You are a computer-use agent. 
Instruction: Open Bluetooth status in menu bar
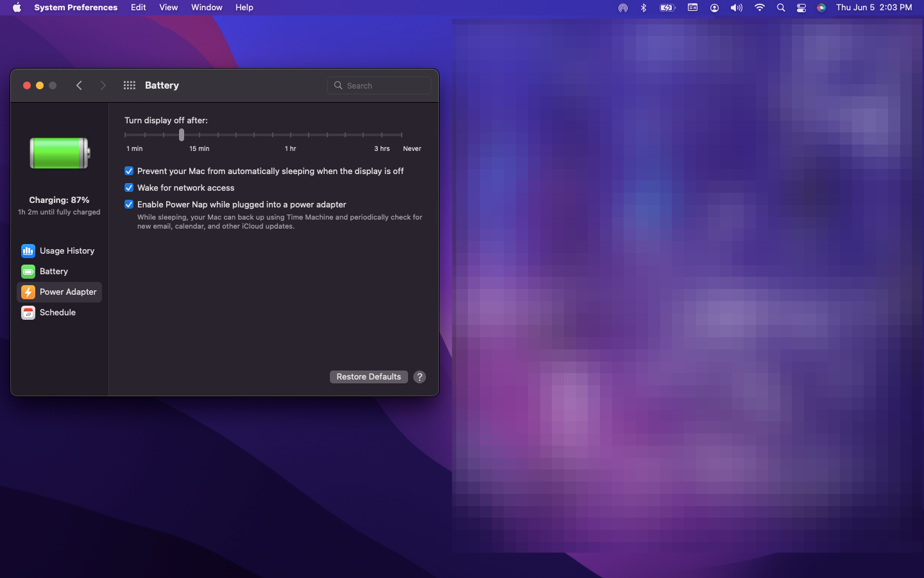click(644, 8)
